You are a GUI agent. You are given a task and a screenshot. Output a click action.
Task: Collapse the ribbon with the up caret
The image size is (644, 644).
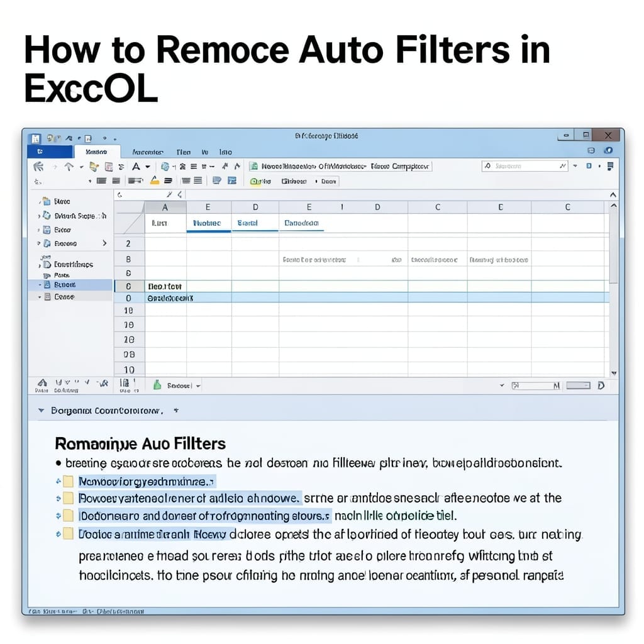click(613, 195)
